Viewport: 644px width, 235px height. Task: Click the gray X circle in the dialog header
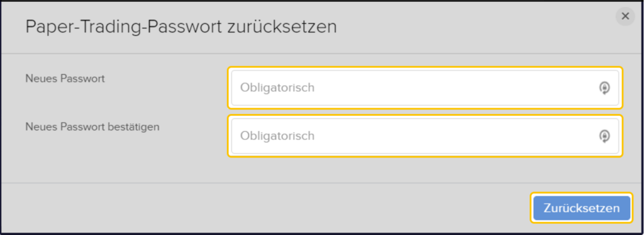625,16
